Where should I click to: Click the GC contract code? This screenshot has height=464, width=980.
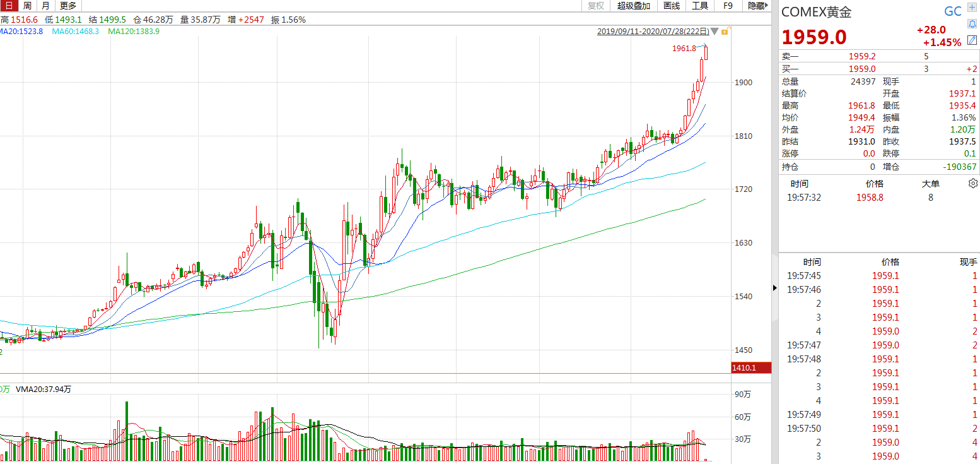click(952, 11)
